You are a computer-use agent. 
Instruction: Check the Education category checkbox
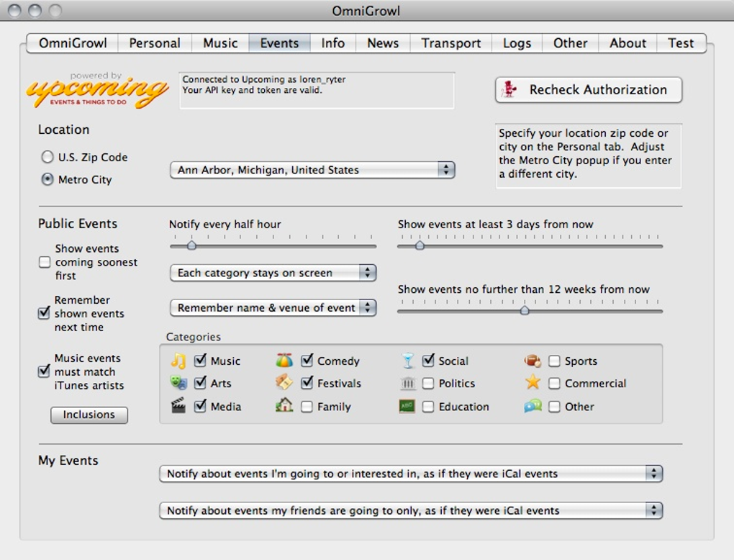(x=428, y=407)
